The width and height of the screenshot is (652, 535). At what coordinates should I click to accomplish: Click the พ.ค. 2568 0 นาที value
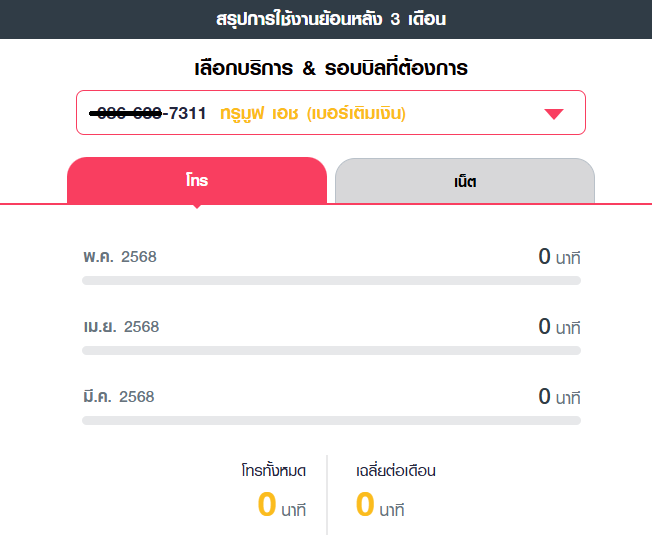pyautogui.click(x=559, y=256)
